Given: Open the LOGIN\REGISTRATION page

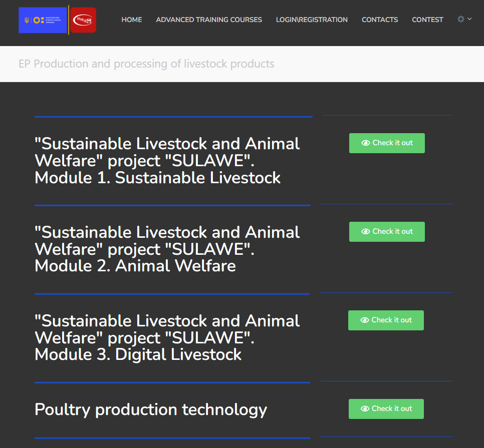Looking at the screenshot, I should tap(312, 20).
